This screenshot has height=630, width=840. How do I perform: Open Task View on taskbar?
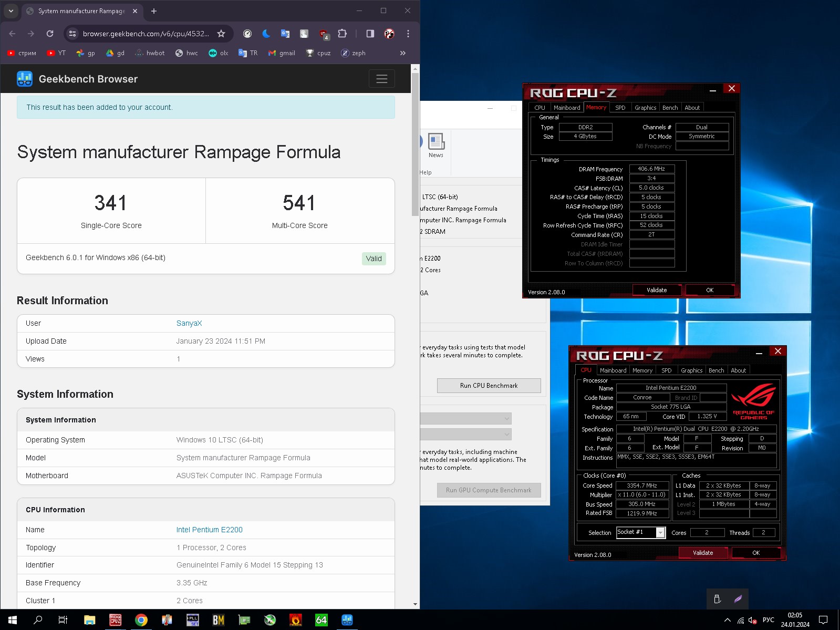point(63,620)
